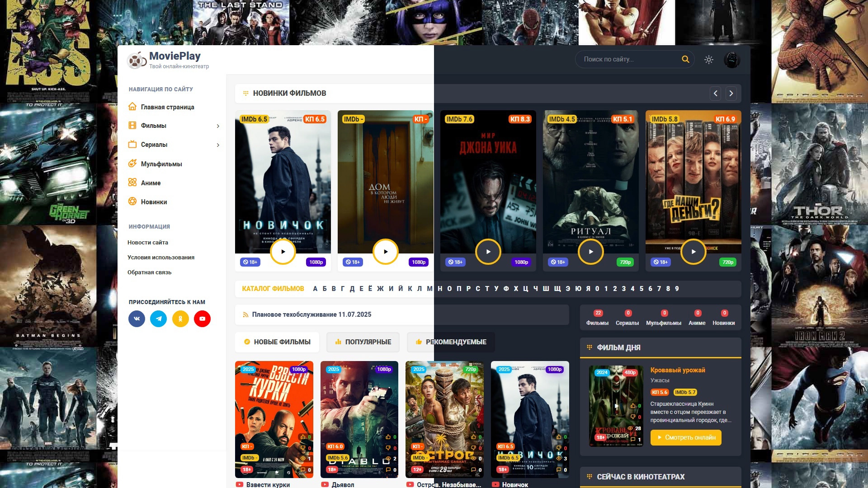Screen dimensions: 868x488
Task: Click the Дьявол title below poster
Action: pos(343,484)
